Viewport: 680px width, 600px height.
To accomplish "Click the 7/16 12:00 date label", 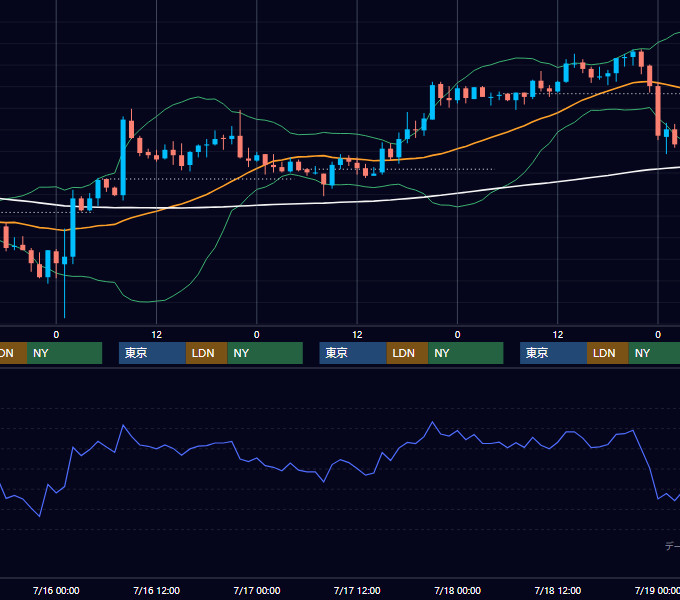I will coord(157,590).
